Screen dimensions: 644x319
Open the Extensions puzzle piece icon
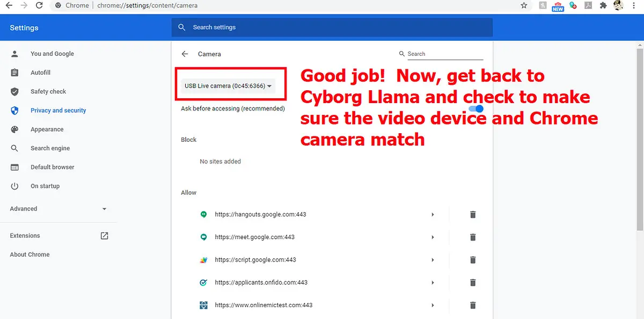pos(603,5)
